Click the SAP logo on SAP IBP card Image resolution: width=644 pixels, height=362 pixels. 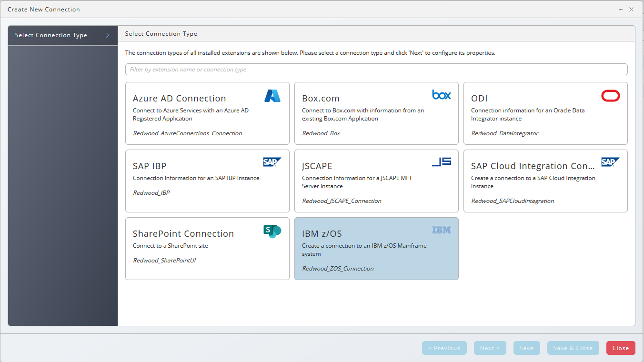272,162
